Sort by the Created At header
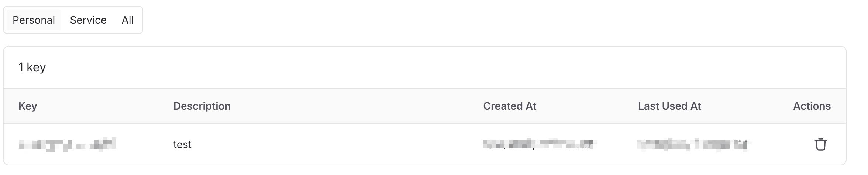 point(509,106)
